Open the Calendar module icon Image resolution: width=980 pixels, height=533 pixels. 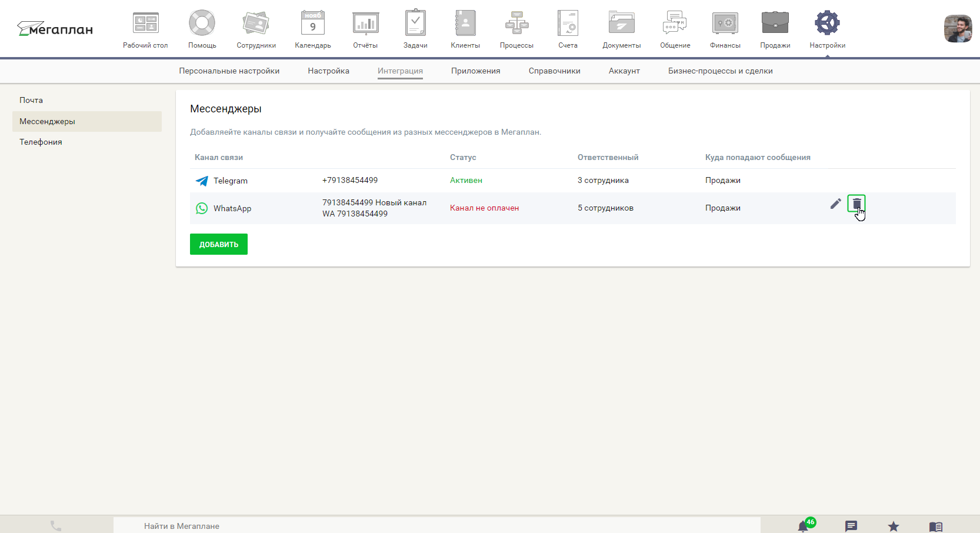[312, 24]
